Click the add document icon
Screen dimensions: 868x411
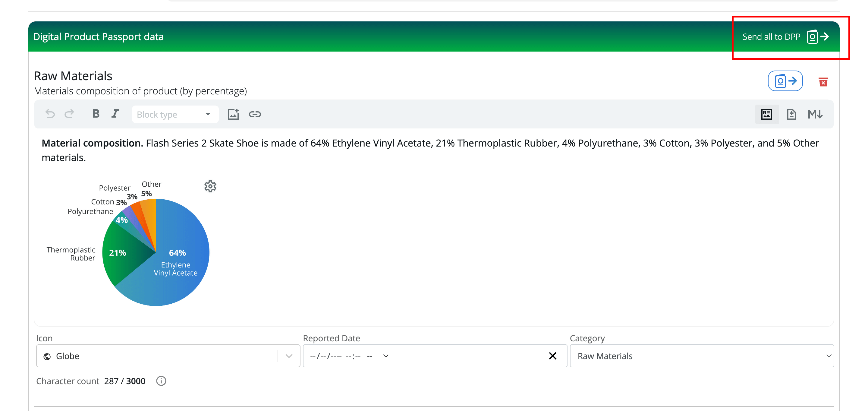791,114
